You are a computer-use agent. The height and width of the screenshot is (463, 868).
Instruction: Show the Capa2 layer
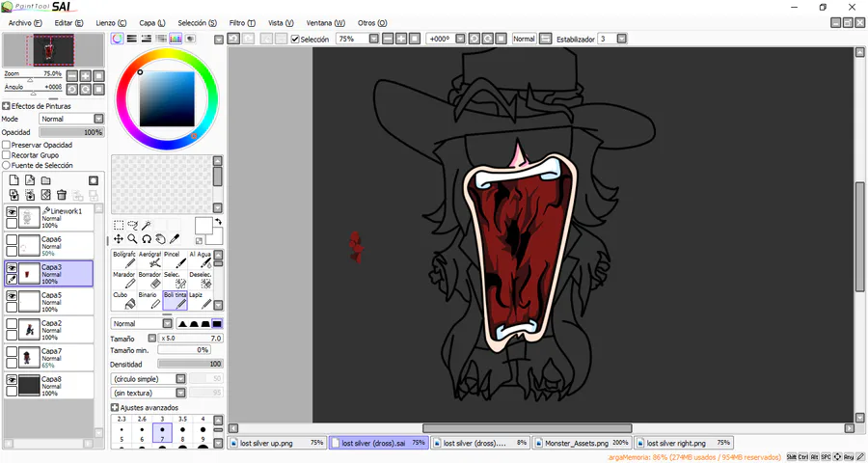coord(11,323)
